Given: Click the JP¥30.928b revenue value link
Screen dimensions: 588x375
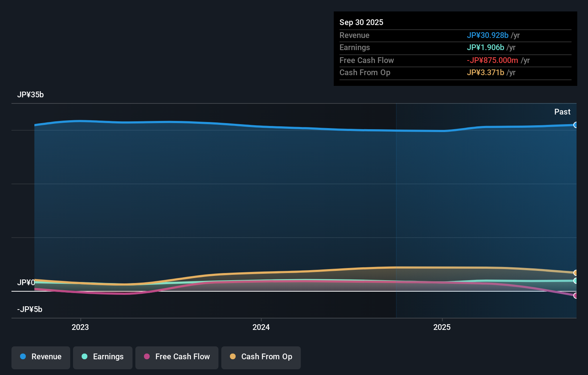Looking at the screenshot, I should click(x=488, y=35).
